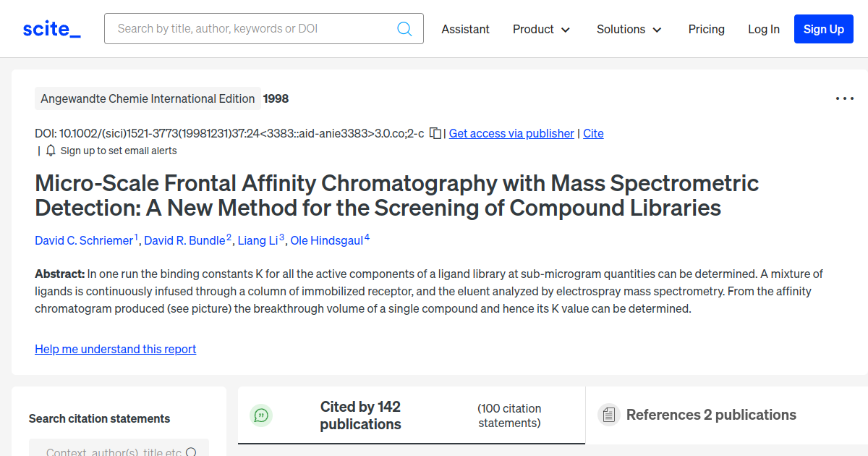This screenshot has width=868, height=456.
Task: Open Get access via publisher link
Action: click(x=511, y=133)
